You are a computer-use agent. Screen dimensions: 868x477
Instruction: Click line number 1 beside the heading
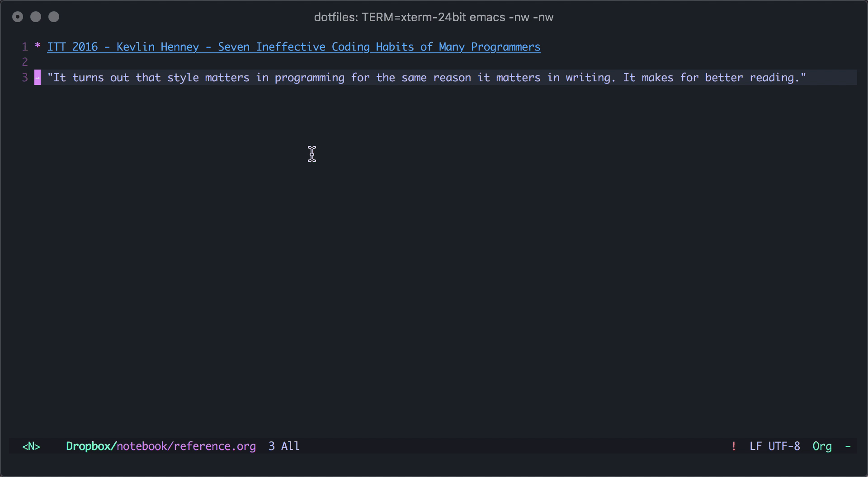click(24, 47)
